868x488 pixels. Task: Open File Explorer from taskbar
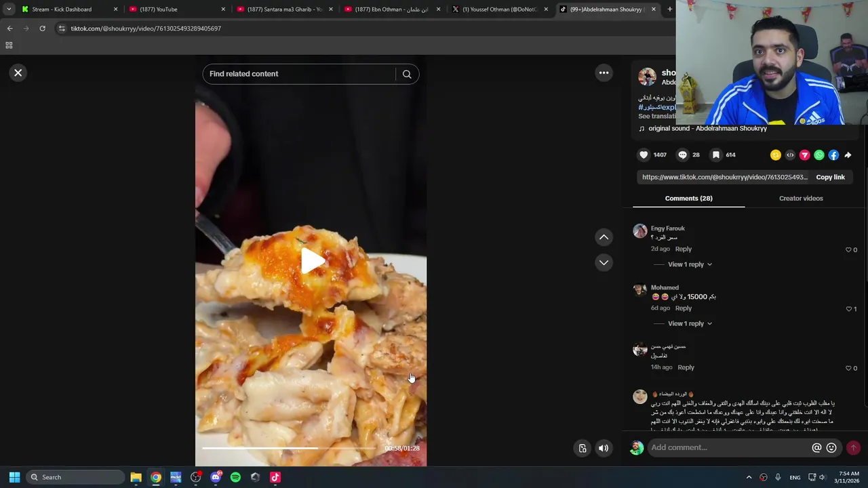[x=136, y=477]
